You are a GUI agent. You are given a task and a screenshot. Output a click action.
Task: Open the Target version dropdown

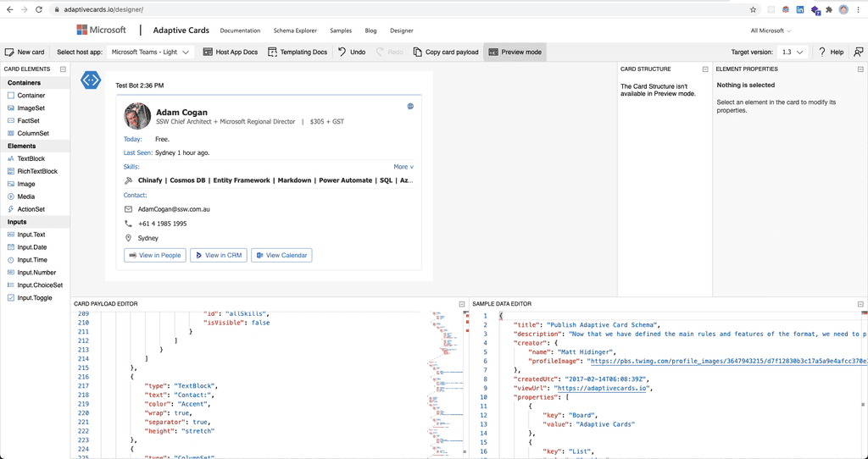click(793, 52)
